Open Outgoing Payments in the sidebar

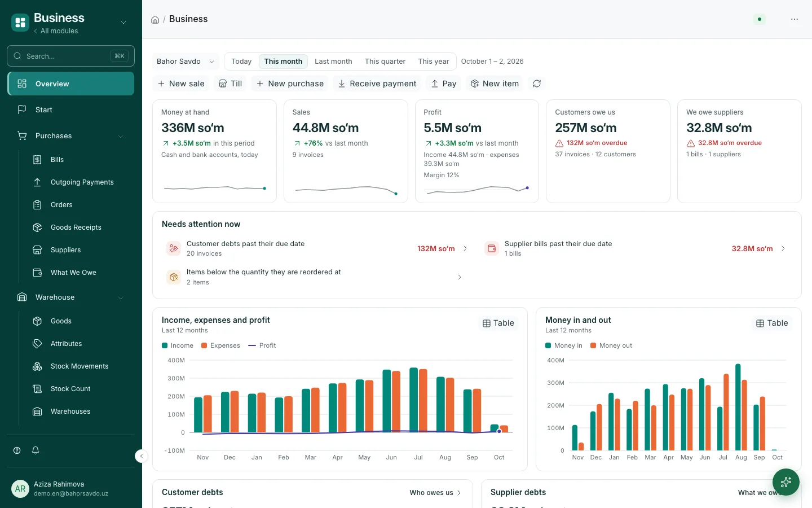tap(77, 182)
